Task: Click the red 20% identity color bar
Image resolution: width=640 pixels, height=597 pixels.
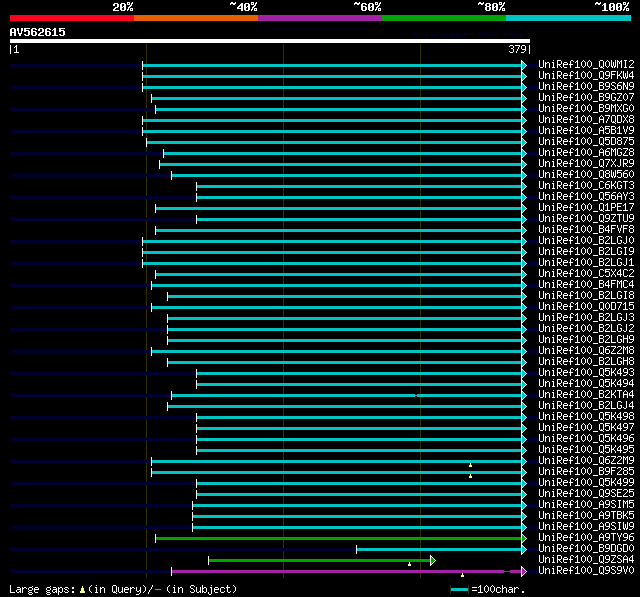Action: (72, 18)
